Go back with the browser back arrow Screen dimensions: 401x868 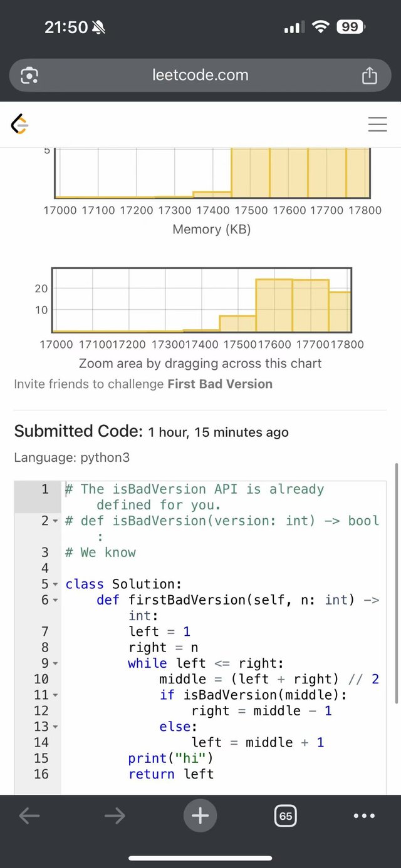click(x=29, y=815)
